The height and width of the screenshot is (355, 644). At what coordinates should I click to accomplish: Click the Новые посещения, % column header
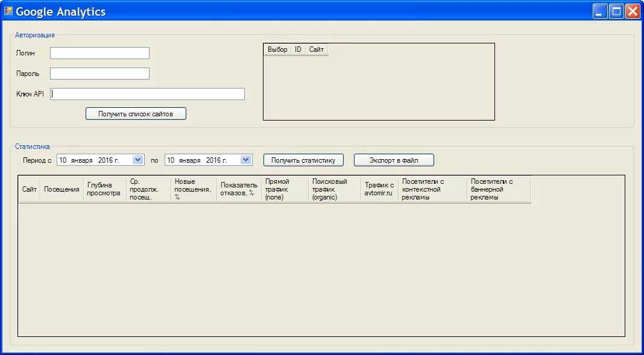194,189
